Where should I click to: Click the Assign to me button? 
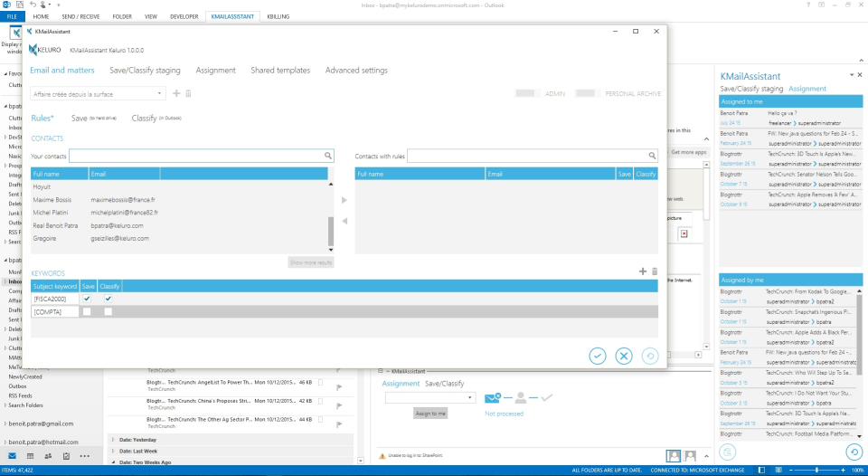(x=430, y=414)
